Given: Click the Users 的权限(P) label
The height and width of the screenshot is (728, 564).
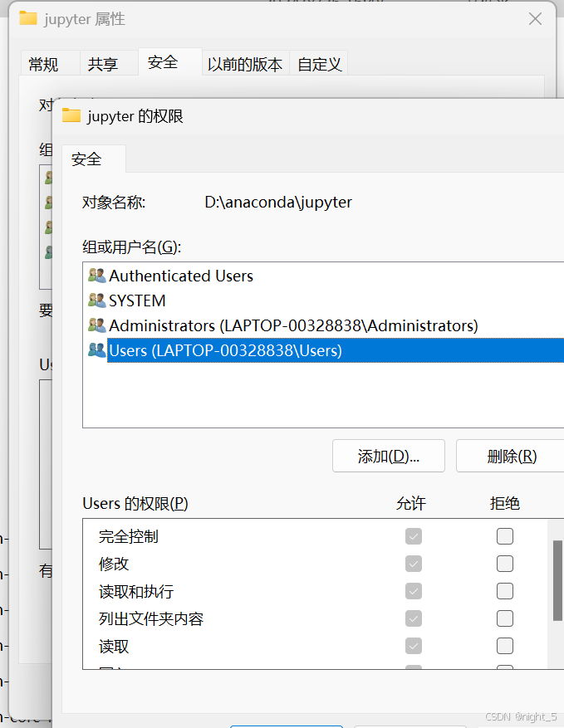Looking at the screenshot, I should [x=135, y=504].
